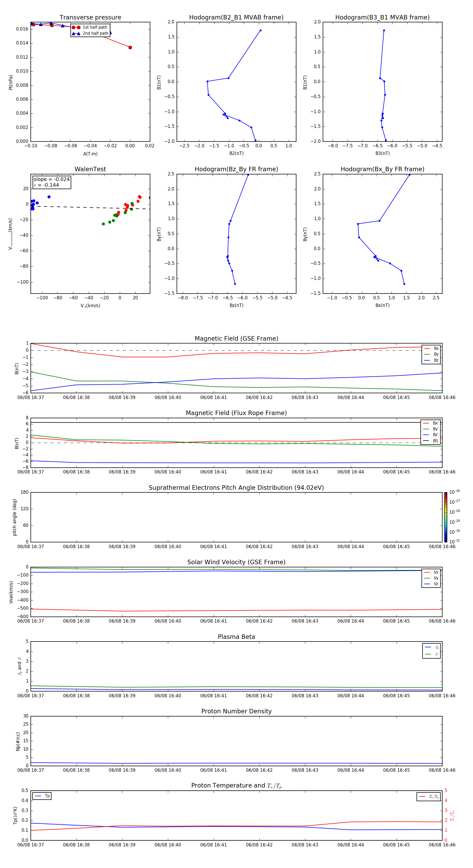The width and height of the screenshot is (473, 868).
Task: Select the 'slope = -0.024' annotation
Action: coord(52,179)
